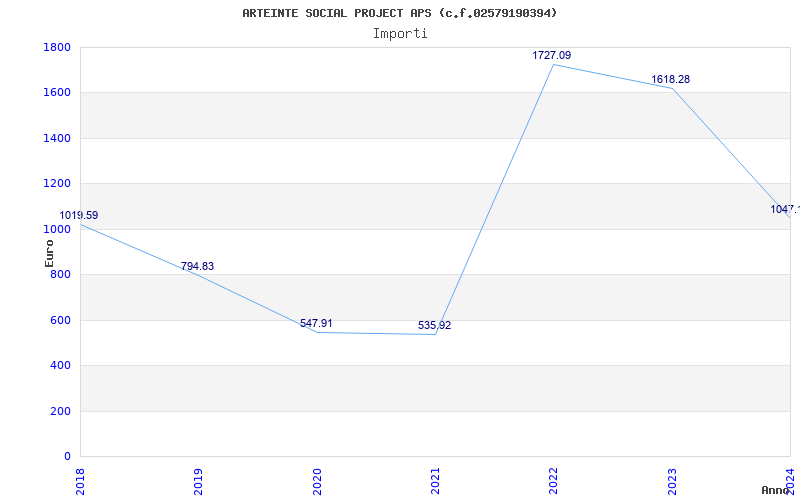800x500 pixels.
Task: Click the y-axis value 600
Action: click(60, 320)
